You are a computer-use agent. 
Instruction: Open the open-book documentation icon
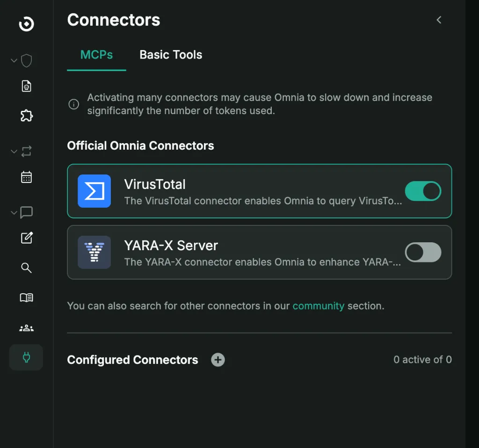27,297
